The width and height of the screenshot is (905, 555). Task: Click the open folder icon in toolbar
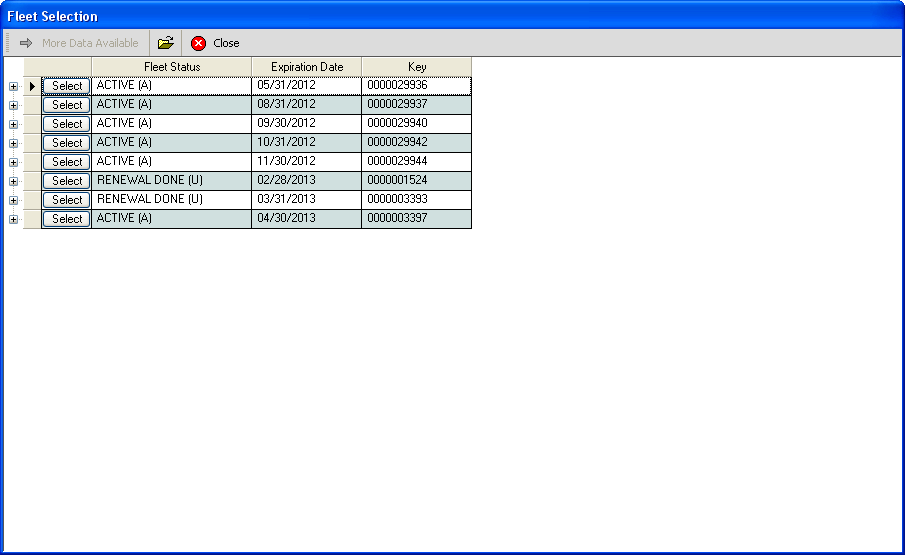166,43
